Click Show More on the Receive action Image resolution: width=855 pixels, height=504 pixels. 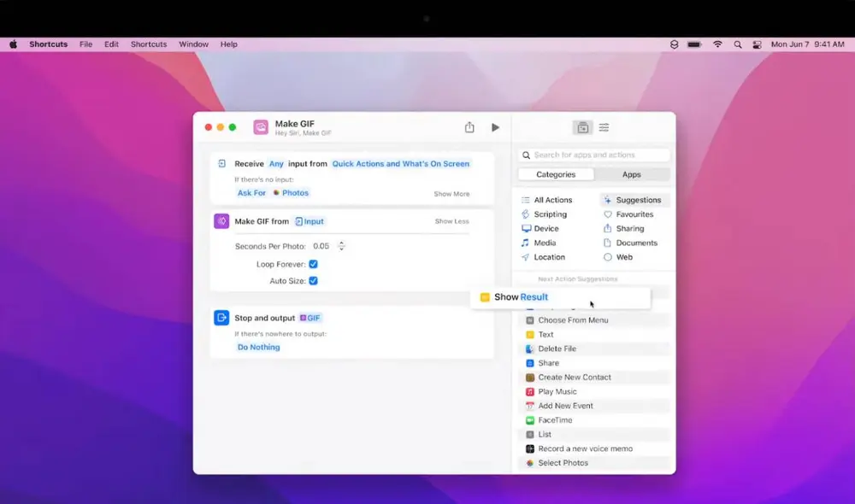coord(451,194)
